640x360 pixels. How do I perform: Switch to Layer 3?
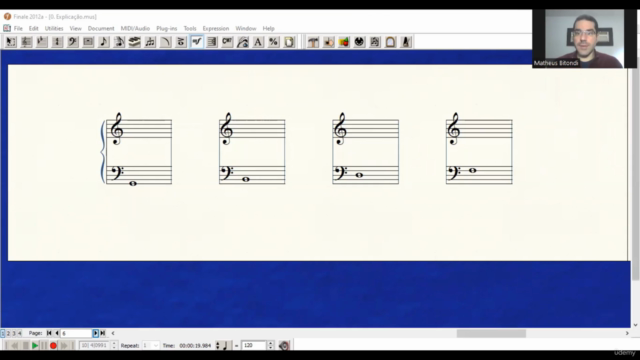tap(13, 333)
